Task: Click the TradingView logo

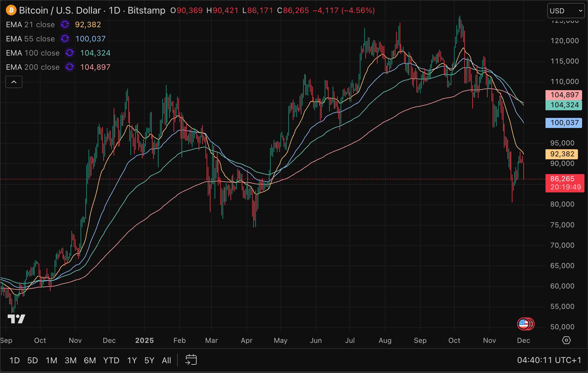Action: [16, 319]
